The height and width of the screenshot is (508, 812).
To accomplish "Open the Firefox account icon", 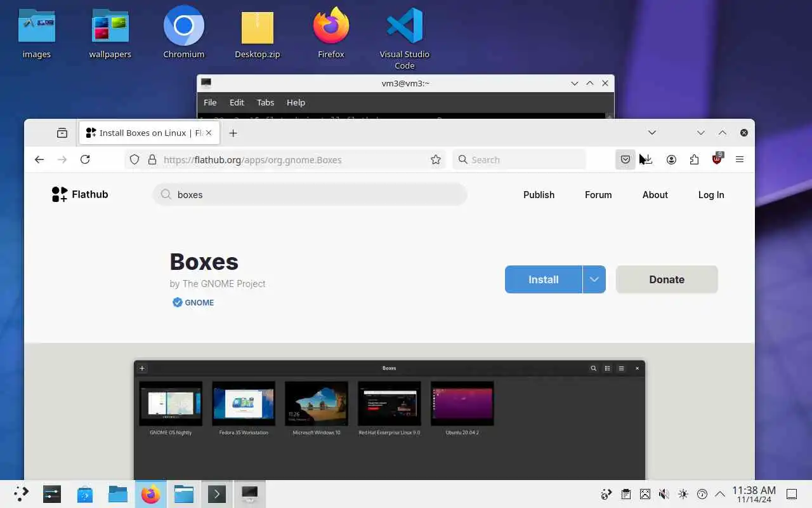I will pos(671,159).
